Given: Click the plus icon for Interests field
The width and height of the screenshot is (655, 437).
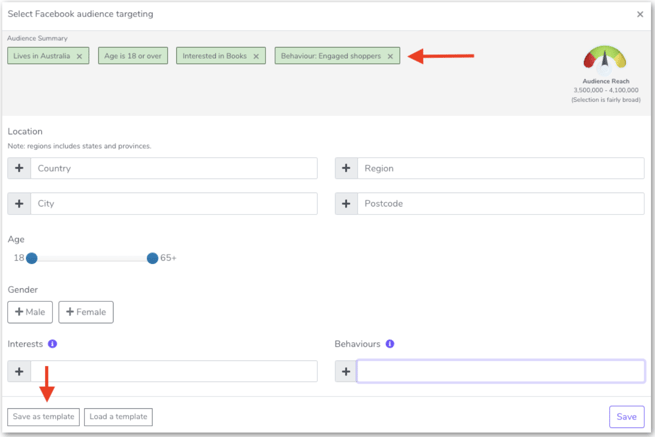Looking at the screenshot, I should click(x=19, y=371).
